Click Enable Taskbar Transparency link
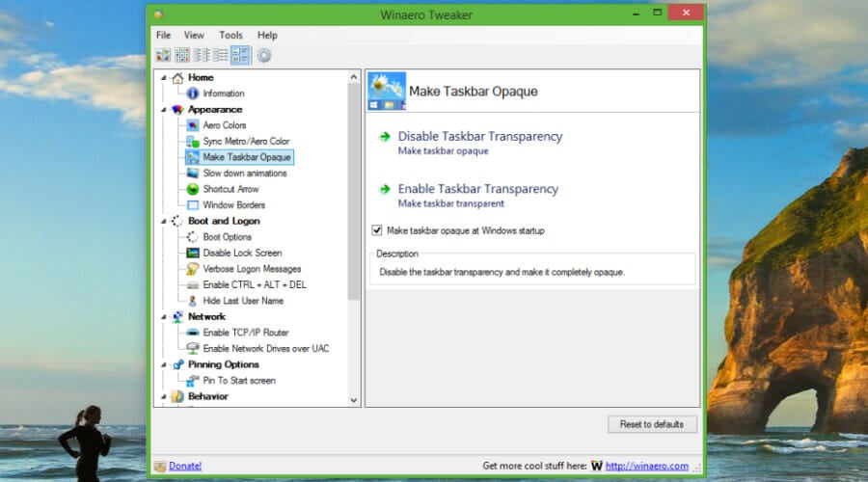Image resolution: width=868 pixels, height=482 pixels. pyautogui.click(x=477, y=189)
